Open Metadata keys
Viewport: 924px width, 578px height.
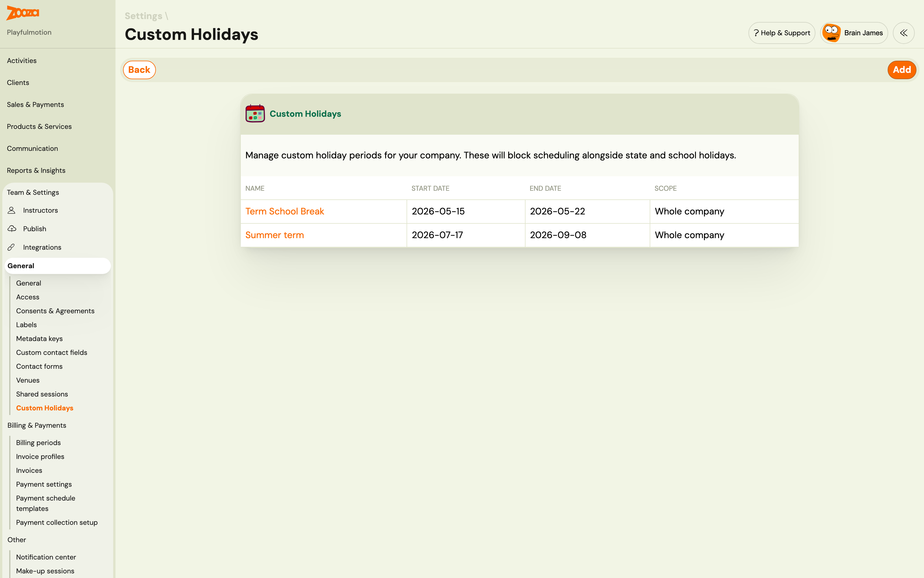[39, 339]
